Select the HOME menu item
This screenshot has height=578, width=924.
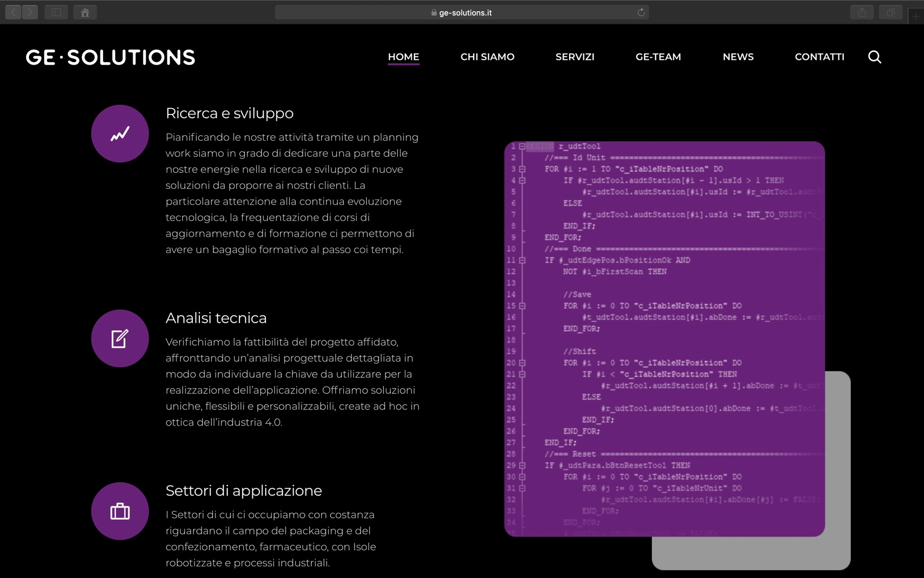click(404, 57)
